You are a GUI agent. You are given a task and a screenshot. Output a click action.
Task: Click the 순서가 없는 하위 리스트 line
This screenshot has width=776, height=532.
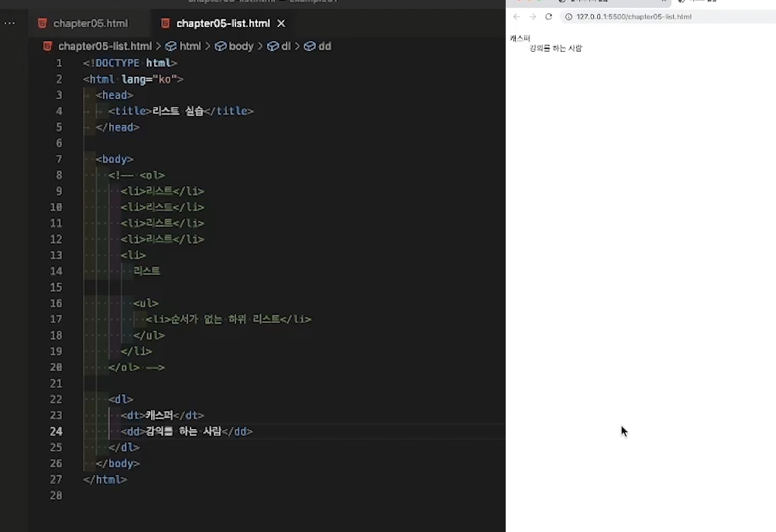tap(228, 319)
